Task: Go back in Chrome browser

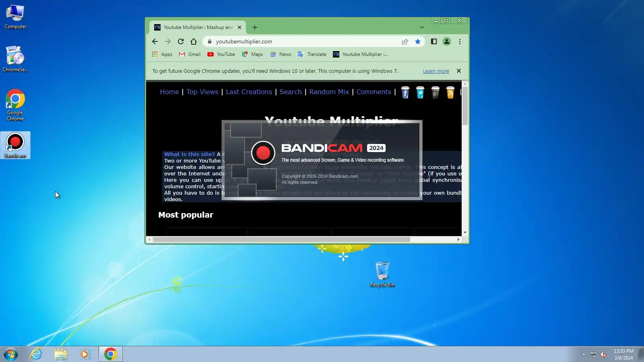Action: pos(155,41)
